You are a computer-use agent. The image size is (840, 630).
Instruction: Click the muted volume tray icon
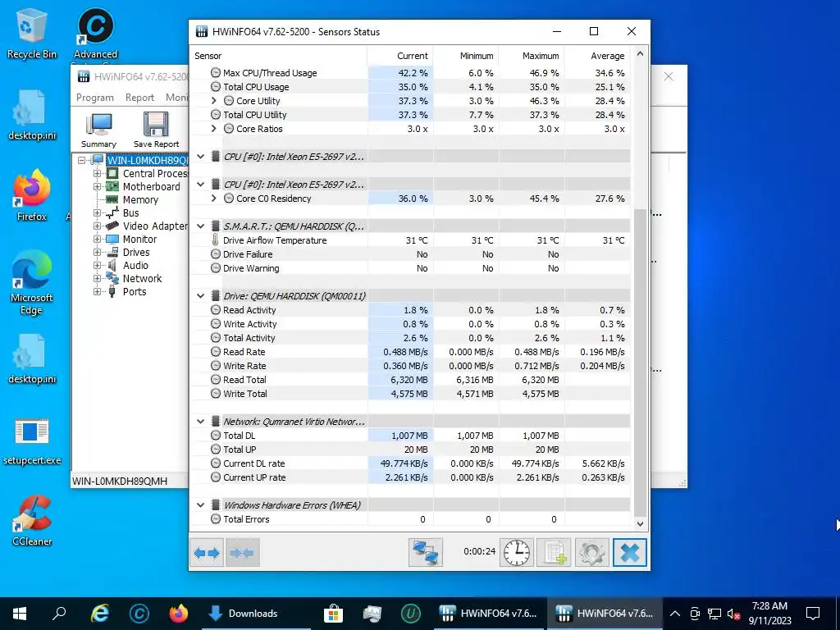(733, 614)
